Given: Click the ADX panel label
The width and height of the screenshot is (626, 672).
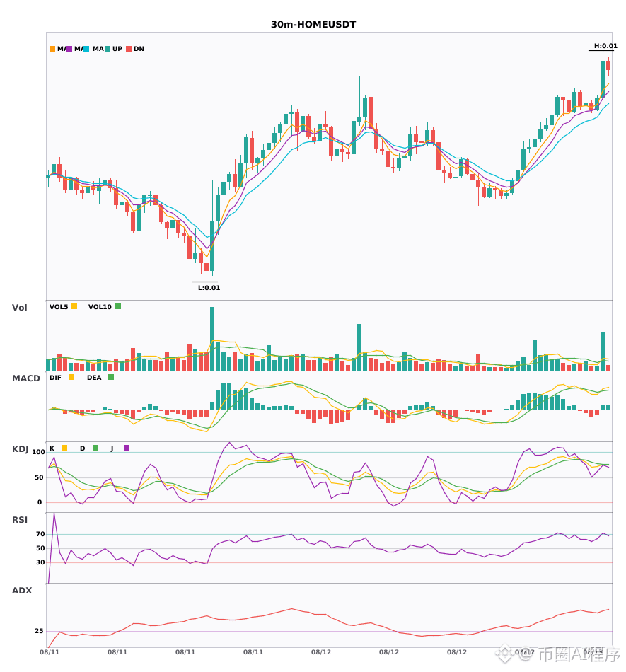Looking at the screenshot, I should (22, 591).
